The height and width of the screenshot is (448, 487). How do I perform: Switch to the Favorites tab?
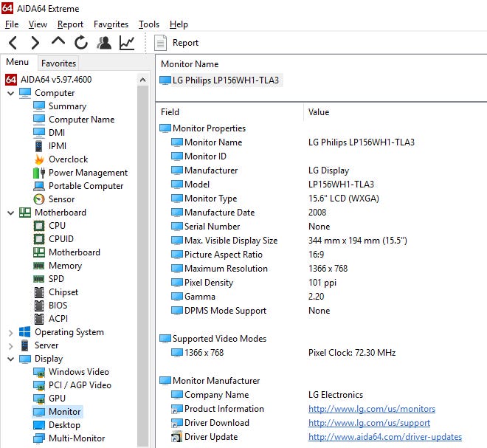[x=58, y=63]
